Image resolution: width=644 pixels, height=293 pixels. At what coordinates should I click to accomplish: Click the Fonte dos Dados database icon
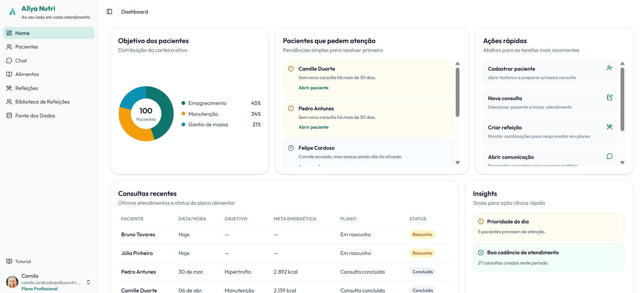[9, 115]
